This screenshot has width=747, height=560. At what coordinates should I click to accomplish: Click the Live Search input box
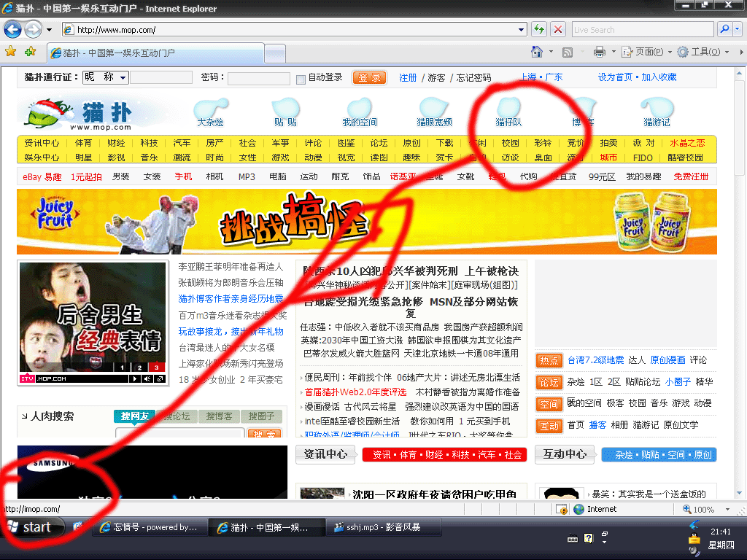[x=643, y=29]
